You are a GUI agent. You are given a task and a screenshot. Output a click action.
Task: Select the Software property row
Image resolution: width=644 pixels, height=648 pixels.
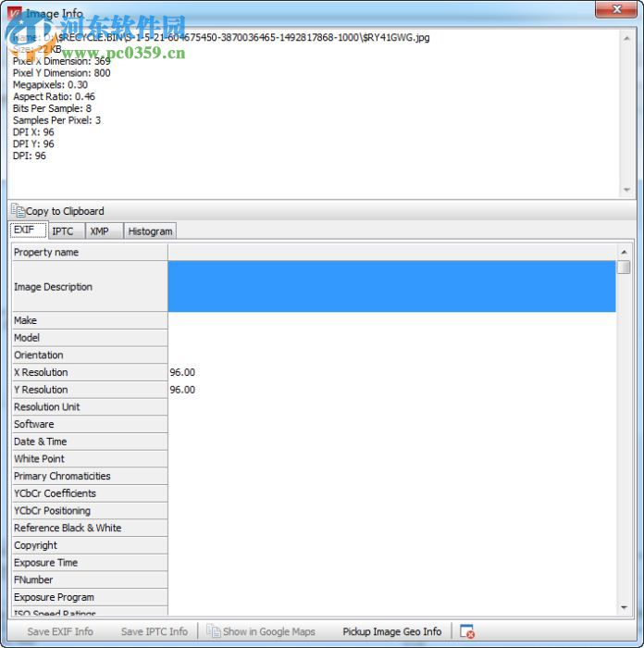pyautogui.click(x=90, y=424)
